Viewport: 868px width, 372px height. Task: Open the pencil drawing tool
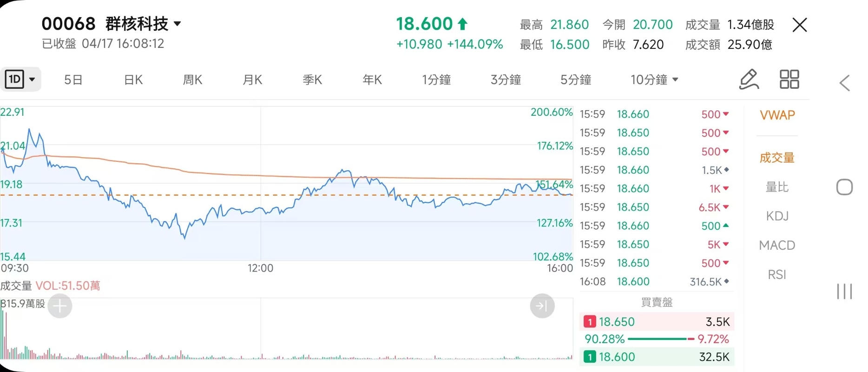(749, 80)
